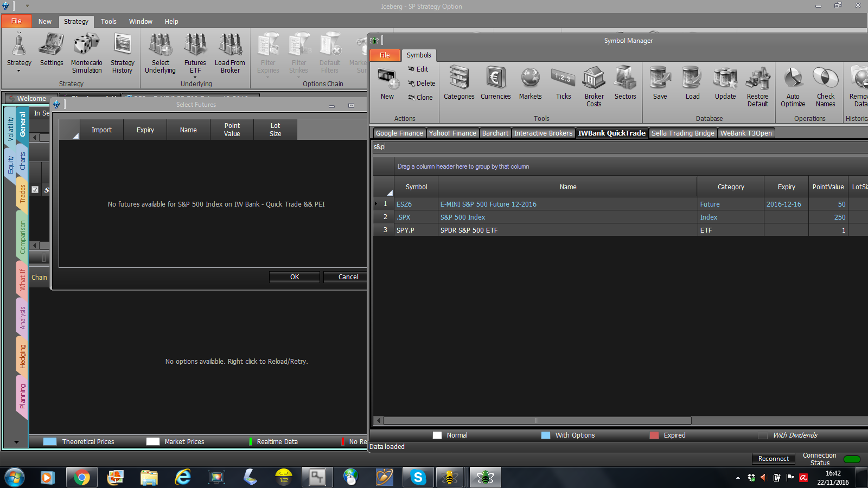Image resolution: width=868 pixels, height=488 pixels.
Task: Toggle the With Dividends checkbox
Action: tap(763, 435)
